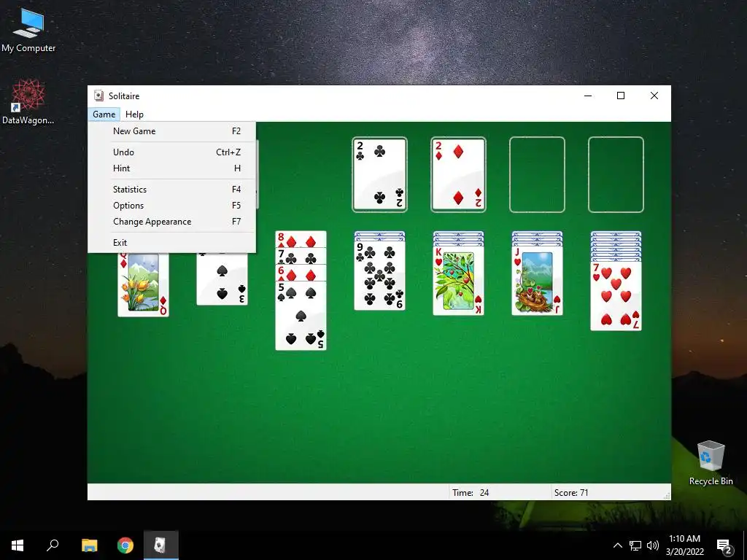Image resolution: width=747 pixels, height=560 pixels.
Task: Select the 3 of spades card
Action: click(222, 279)
